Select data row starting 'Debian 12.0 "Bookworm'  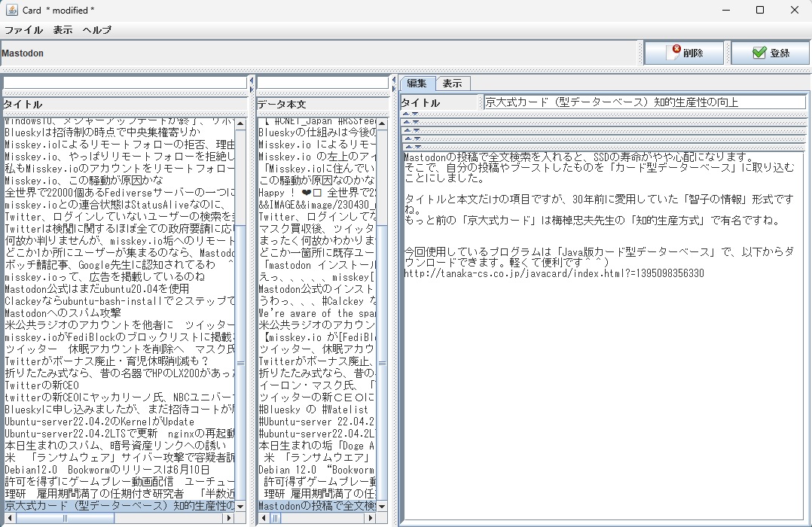click(x=317, y=470)
